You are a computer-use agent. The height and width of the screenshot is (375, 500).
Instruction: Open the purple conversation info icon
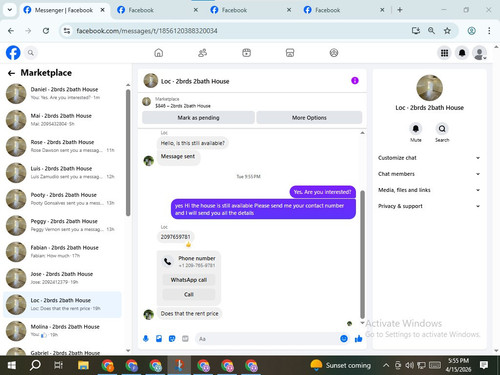(355, 81)
